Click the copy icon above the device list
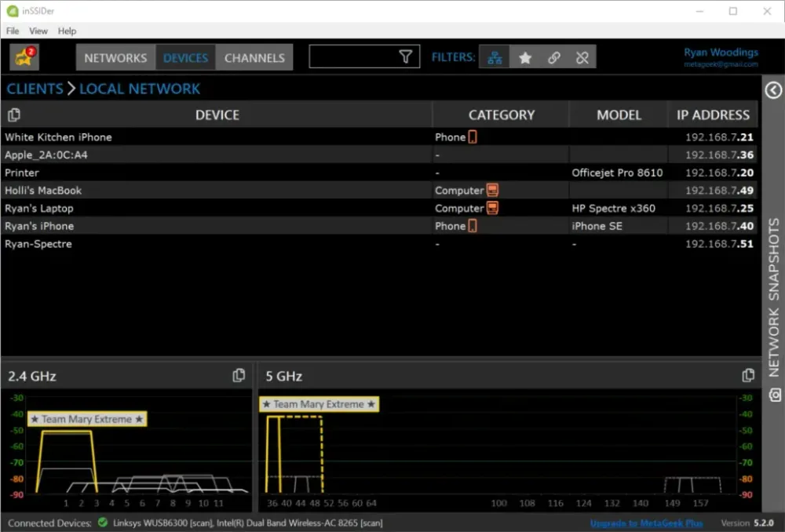The height and width of the screenshot is (532, 785). click(13, 115)
